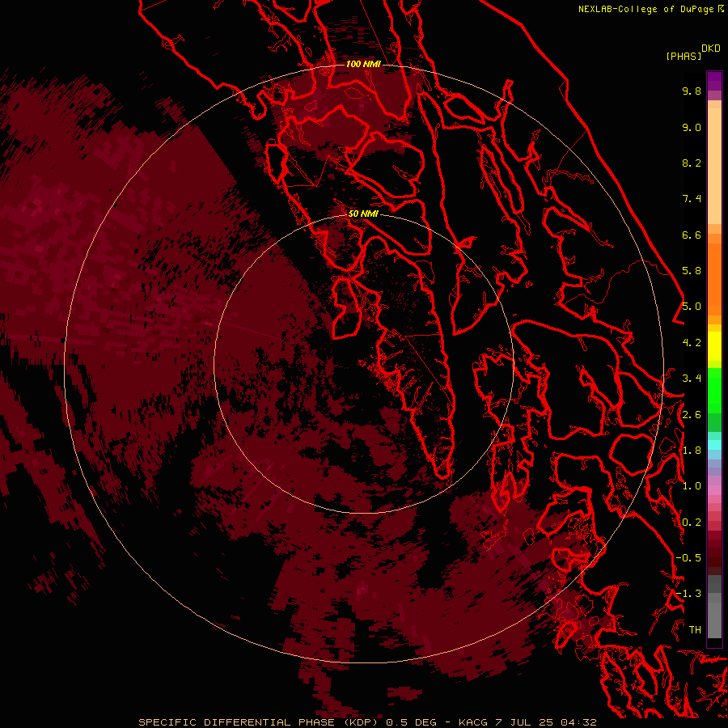Pick the purple top segment of the color bar
728x728 pixels.
coord(714,81)
